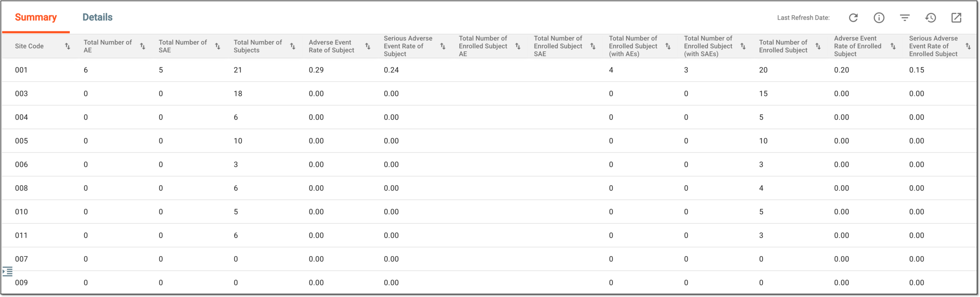Expand the side panel indent icon
This screenshot has width=980, height=297.
click(x=7, y=271)
